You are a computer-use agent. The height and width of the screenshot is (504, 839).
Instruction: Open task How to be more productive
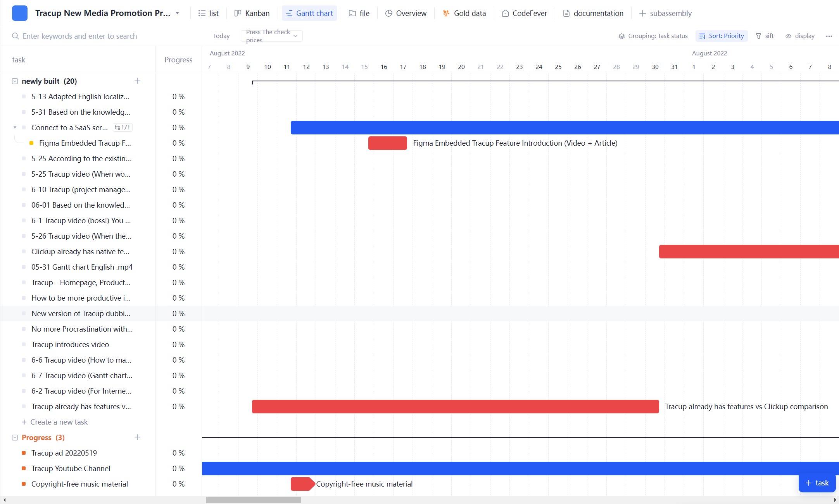point(81,298)
